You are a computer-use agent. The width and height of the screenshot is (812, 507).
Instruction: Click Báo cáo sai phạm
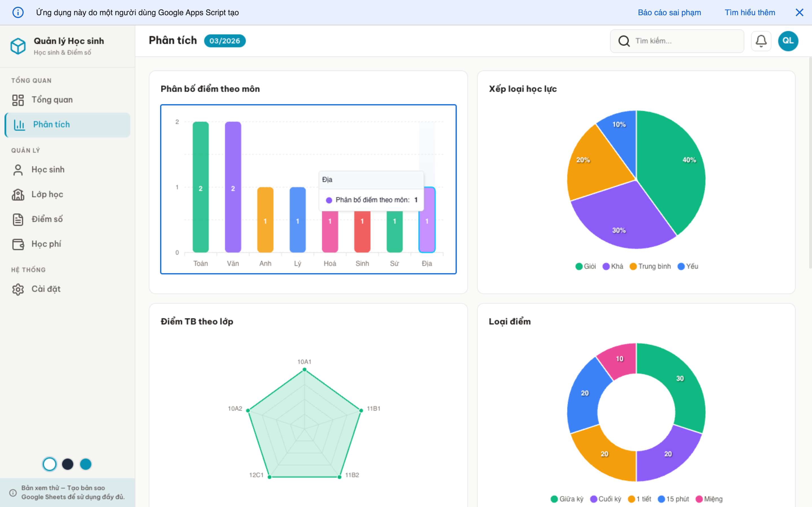pos(669,12)
